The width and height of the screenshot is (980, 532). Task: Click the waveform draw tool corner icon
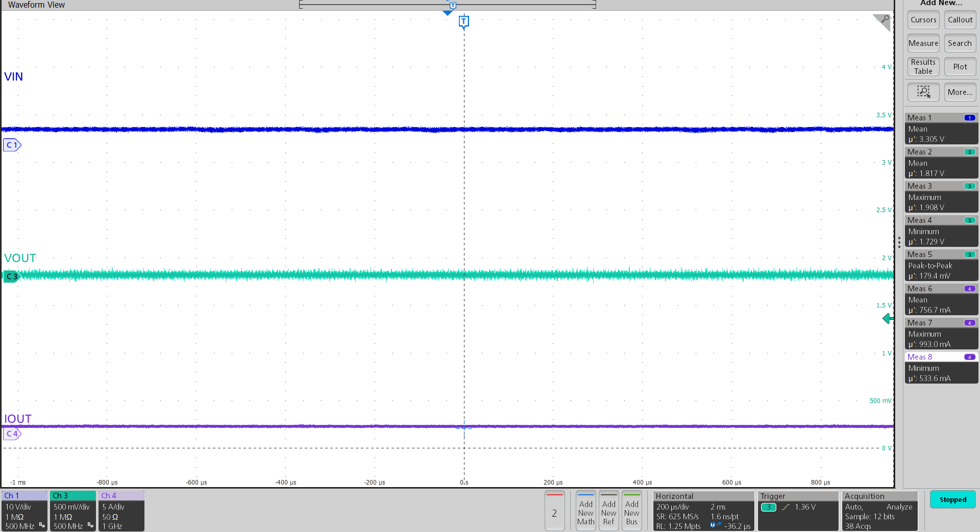[882, 22]
